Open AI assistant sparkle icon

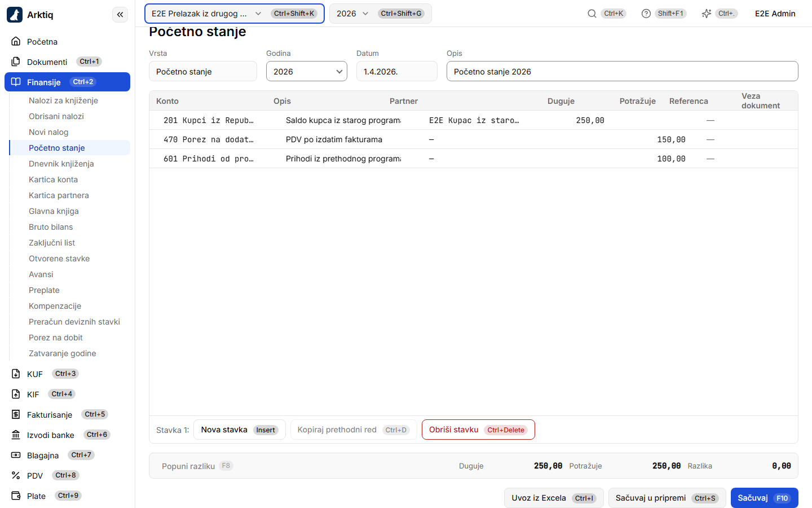coord(707,14)
